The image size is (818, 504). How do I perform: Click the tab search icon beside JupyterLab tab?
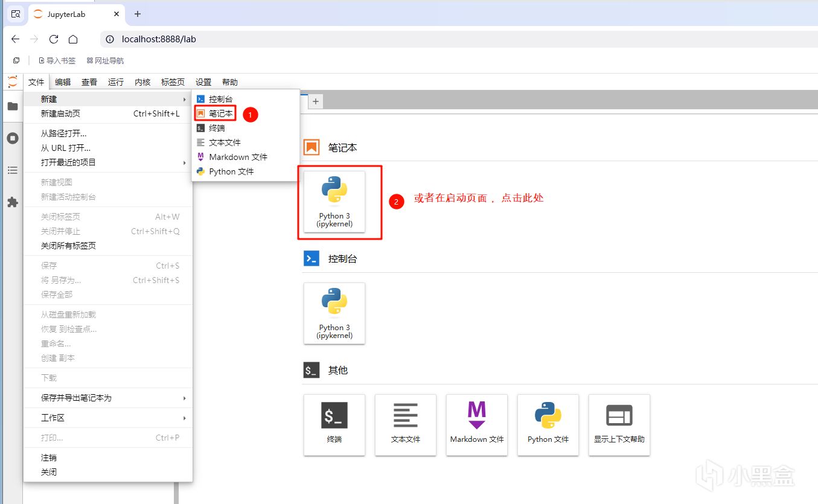coord(16,14)
